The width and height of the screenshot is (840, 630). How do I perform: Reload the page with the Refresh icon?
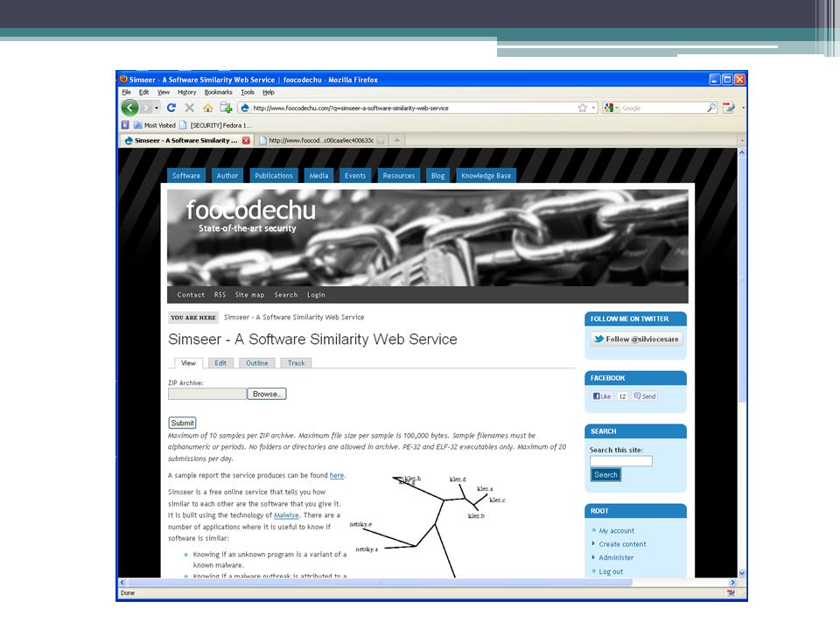[171, 108]
